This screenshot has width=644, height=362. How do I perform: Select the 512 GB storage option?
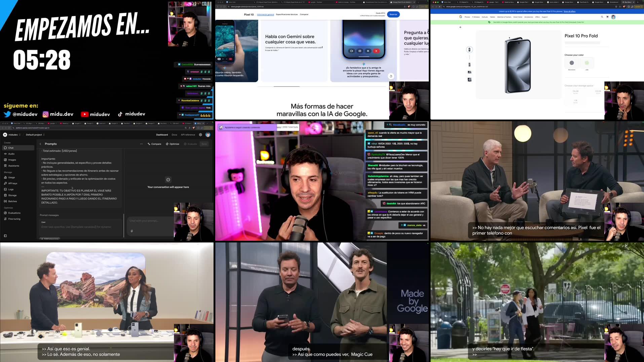pyautogui.click(x=598, y=92)
